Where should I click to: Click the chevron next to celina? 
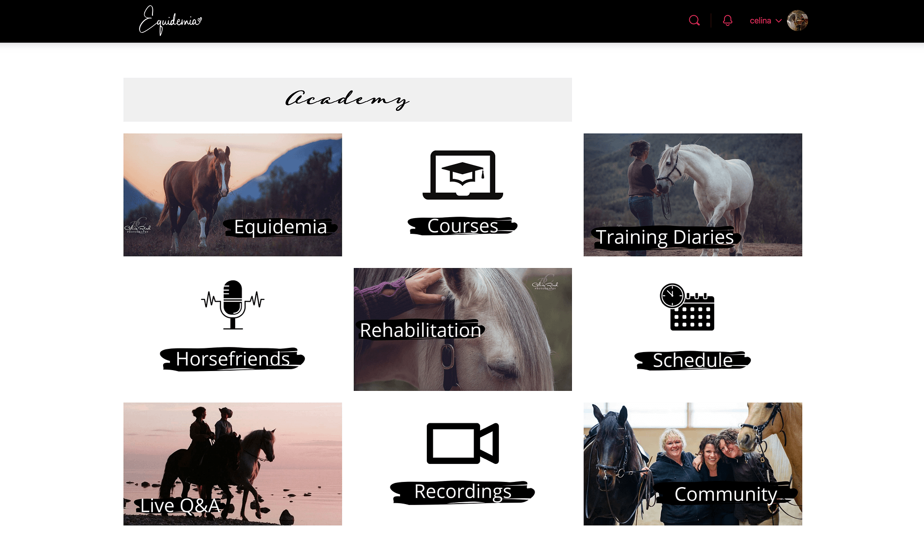(x=778, y=21)
